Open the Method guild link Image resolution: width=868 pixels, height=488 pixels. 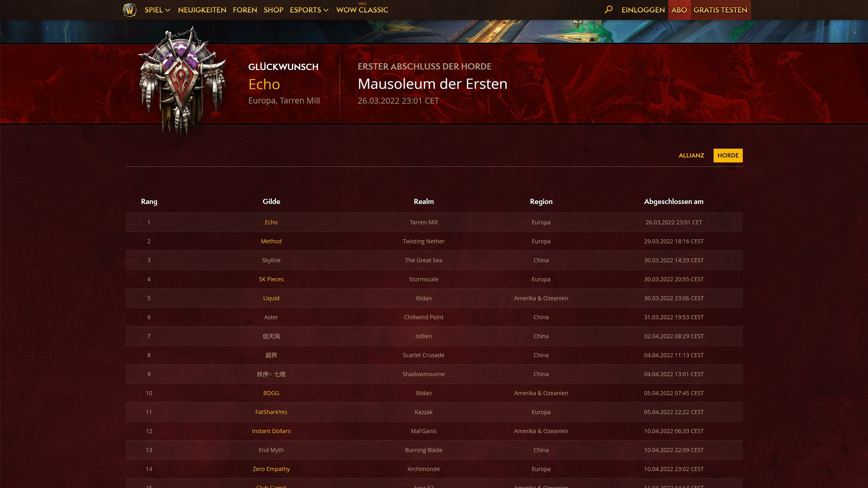(271, 241)
